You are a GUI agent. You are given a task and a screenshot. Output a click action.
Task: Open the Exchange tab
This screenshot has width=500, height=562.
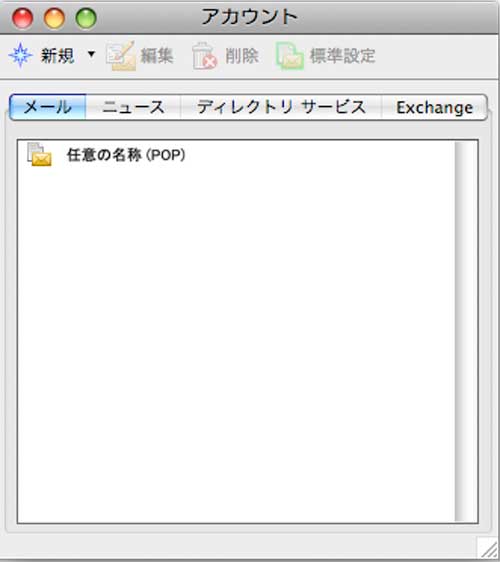point(434,107)
